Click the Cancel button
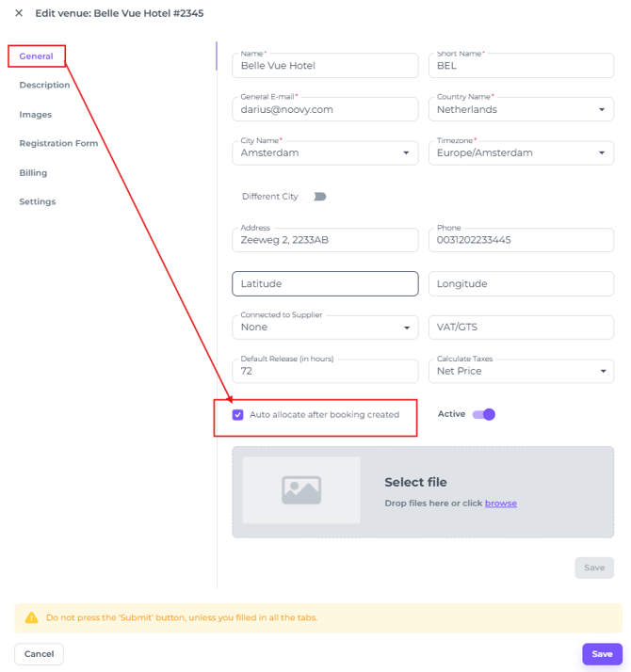The image size is (631, 672). (39, 654)
